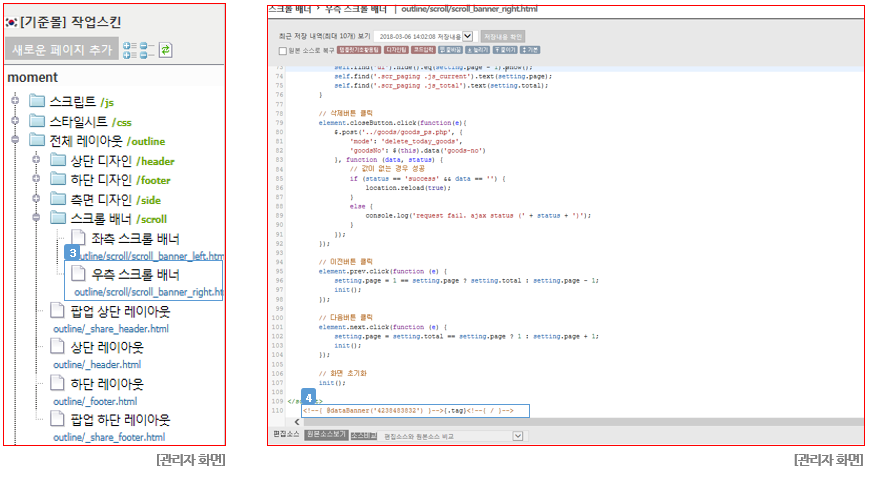Click the 줄이기 editor button
Screen dimensions: 884x477
pos(505,50)
